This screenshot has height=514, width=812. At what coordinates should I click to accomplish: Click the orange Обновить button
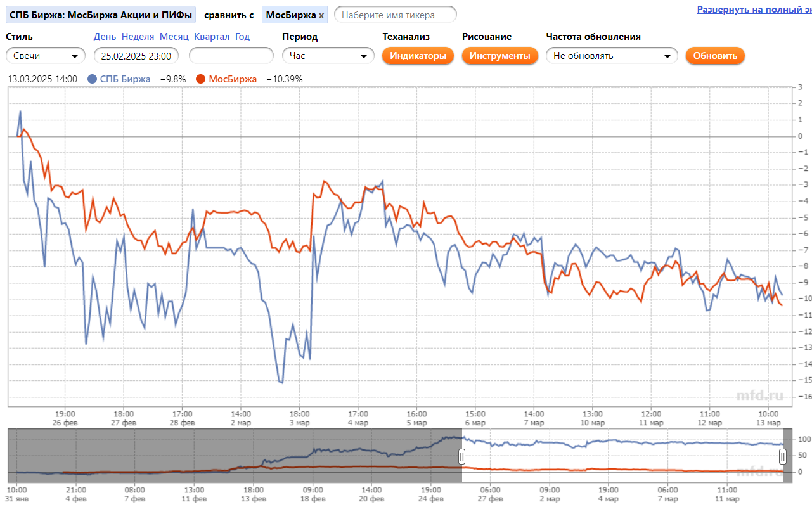pos(715,56)
